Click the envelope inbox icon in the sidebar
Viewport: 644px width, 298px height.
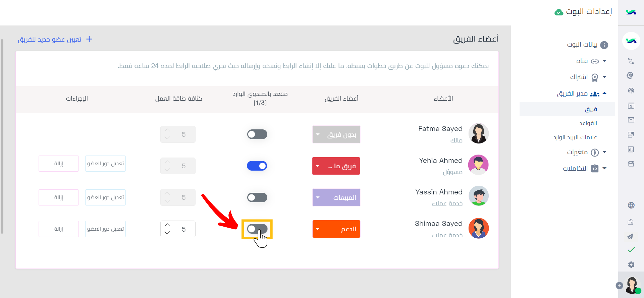coord(631,120)
